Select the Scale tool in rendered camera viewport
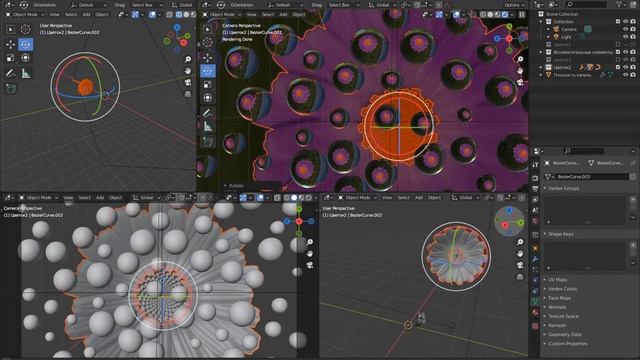640x360 pixels. 208,84
